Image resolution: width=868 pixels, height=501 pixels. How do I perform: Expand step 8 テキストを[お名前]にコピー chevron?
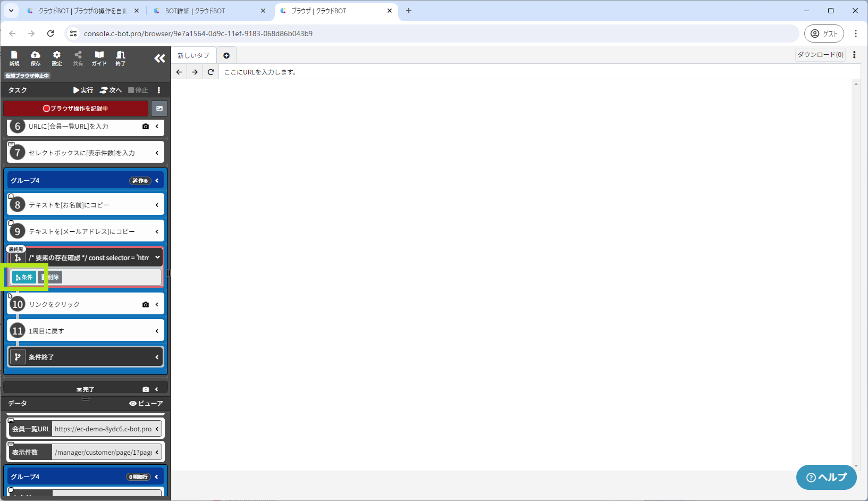click(x=157, y=205)
